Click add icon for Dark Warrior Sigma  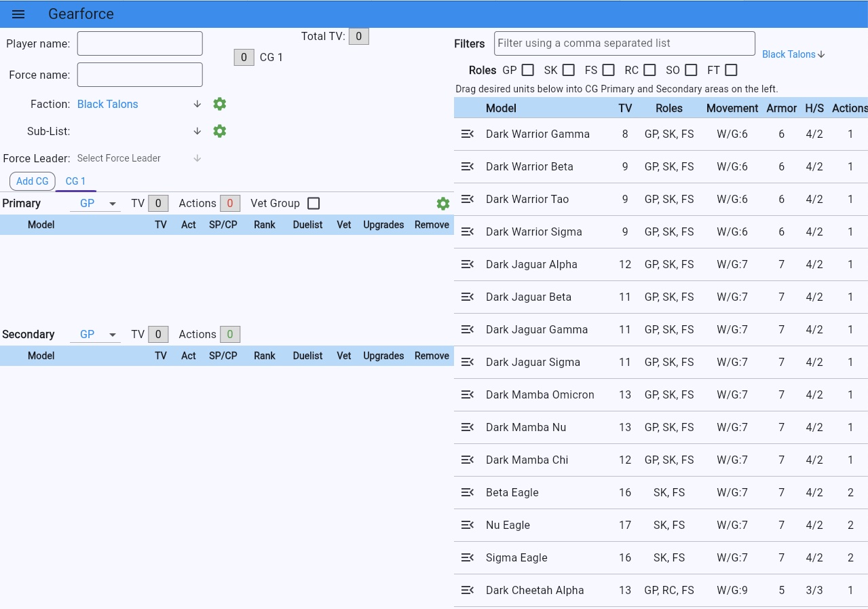coord(468,232)
